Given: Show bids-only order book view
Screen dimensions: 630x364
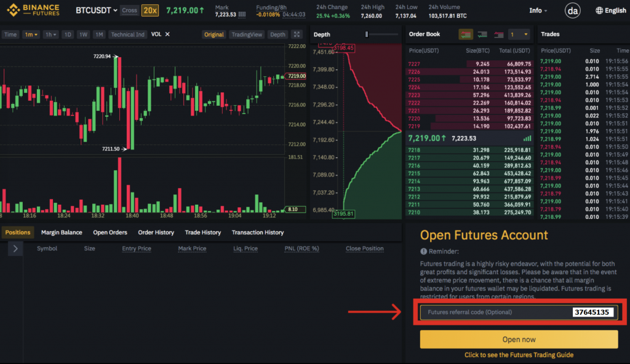Looking at the screenshot, I should [482, 34].
